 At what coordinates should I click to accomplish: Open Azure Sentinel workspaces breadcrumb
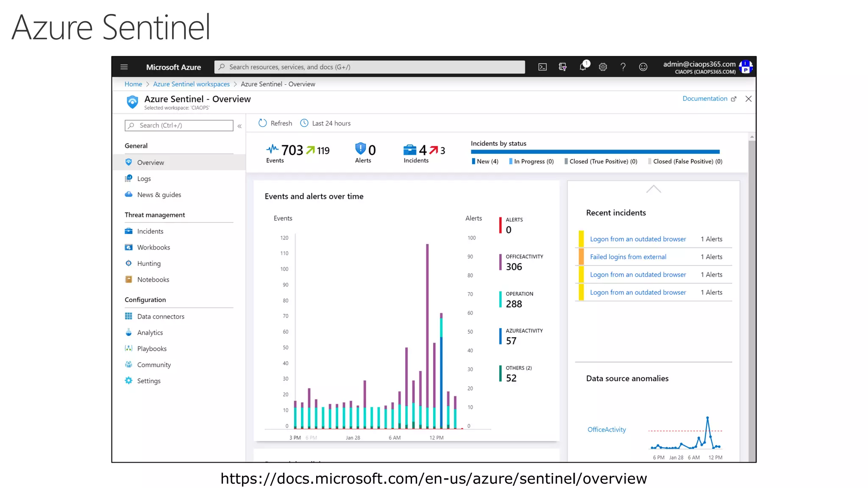click(x=191, y=84)
